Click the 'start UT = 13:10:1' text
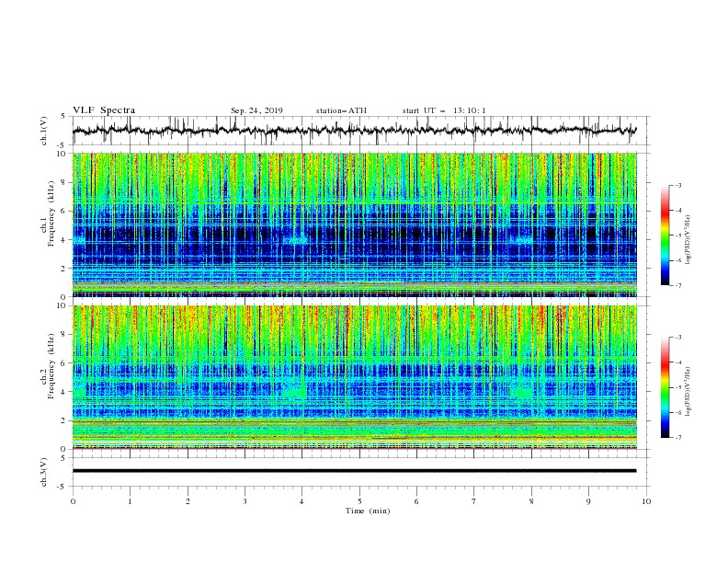The image size is (728, 563). pyautogui.click(x=444, y=110)
